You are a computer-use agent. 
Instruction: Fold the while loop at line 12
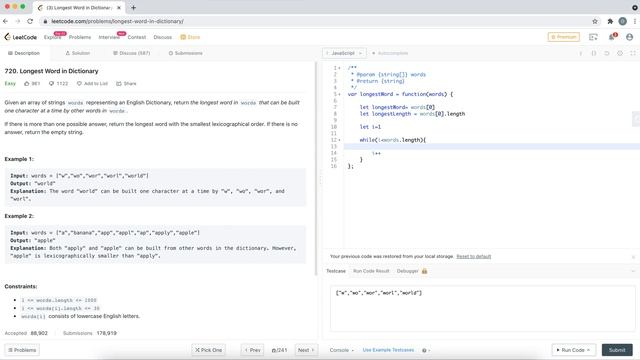pyautogui.click(x=340, y=140)
